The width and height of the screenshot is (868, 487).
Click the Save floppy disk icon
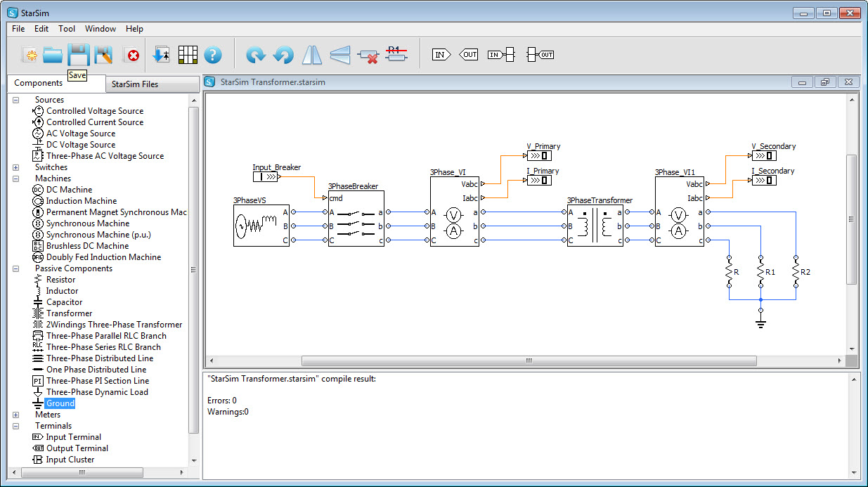tap(77, 55)
